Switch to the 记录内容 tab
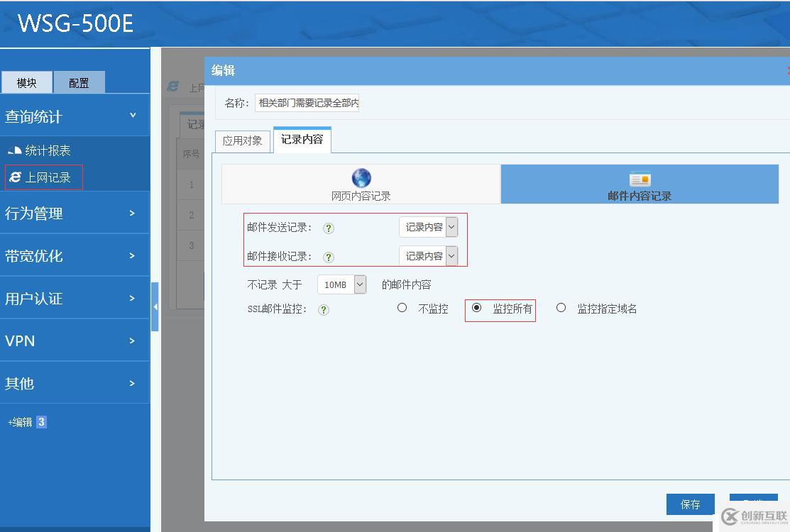Image resolution: width=790 pixels, height=532 pixels. (x=302, y=140)
